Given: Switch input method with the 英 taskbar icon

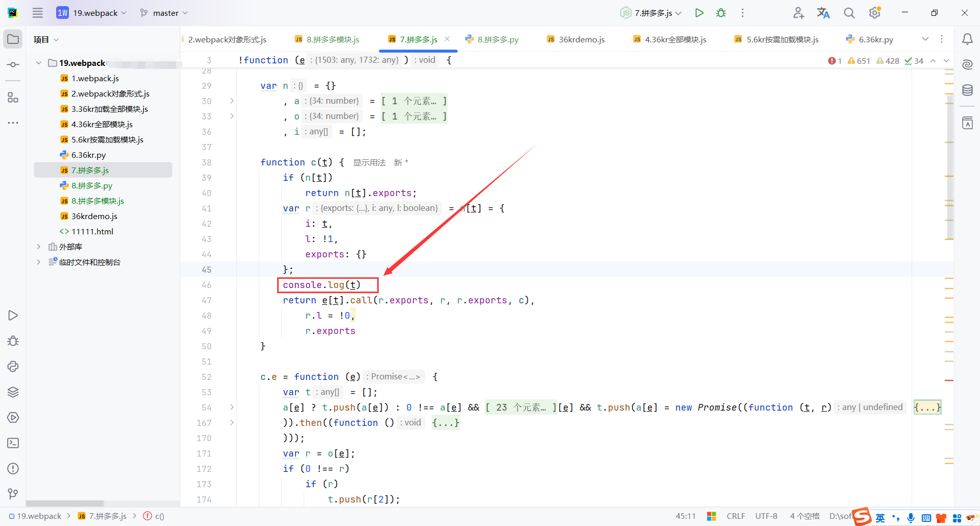Looking at the screenshot, I should pyautogui.click(x=880, y=516).
